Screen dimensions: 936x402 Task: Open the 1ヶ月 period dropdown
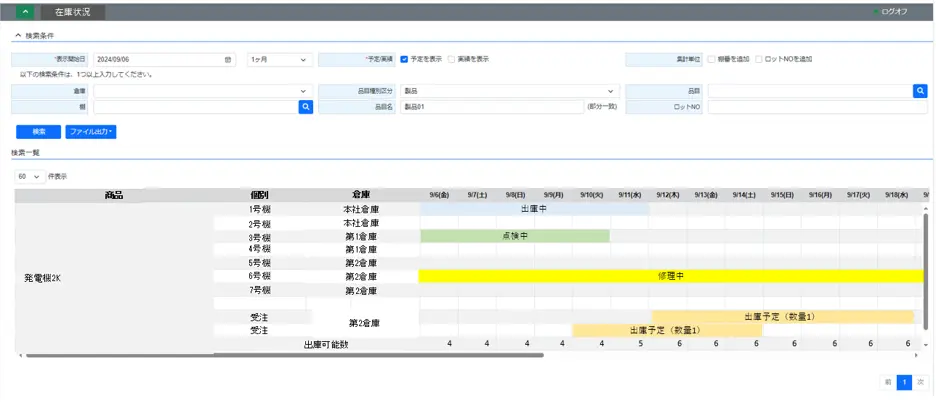point(279,60)
